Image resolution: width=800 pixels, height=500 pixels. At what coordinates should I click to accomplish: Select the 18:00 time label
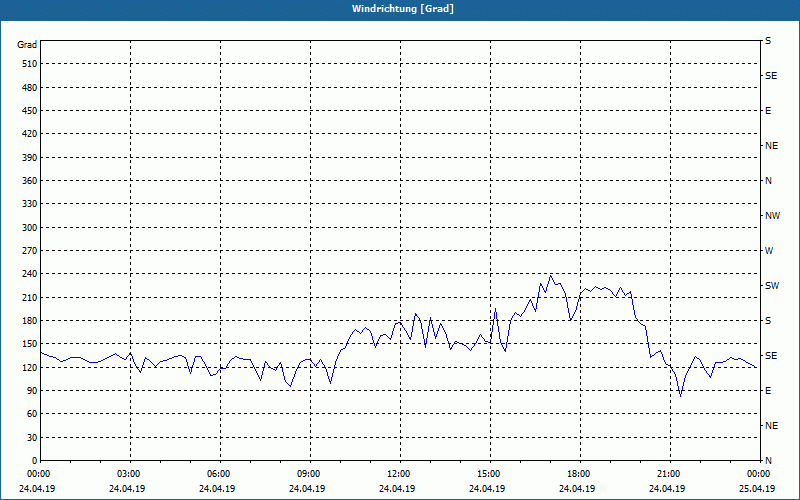(x=580, y=474)
